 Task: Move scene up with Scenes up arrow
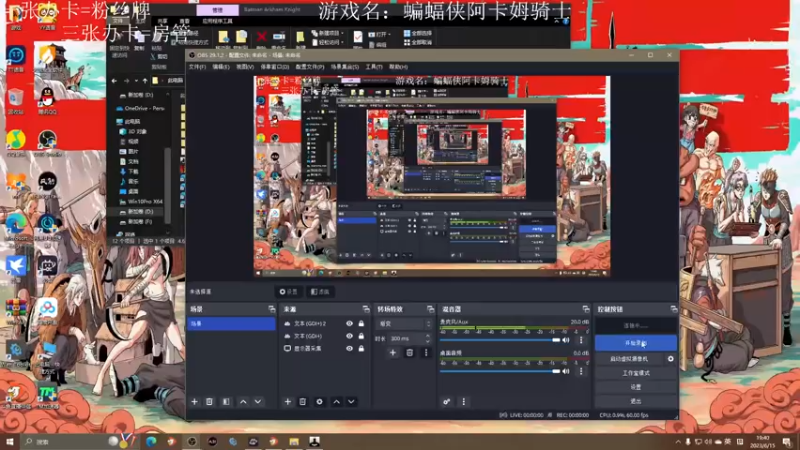click(x=243, y=402)
